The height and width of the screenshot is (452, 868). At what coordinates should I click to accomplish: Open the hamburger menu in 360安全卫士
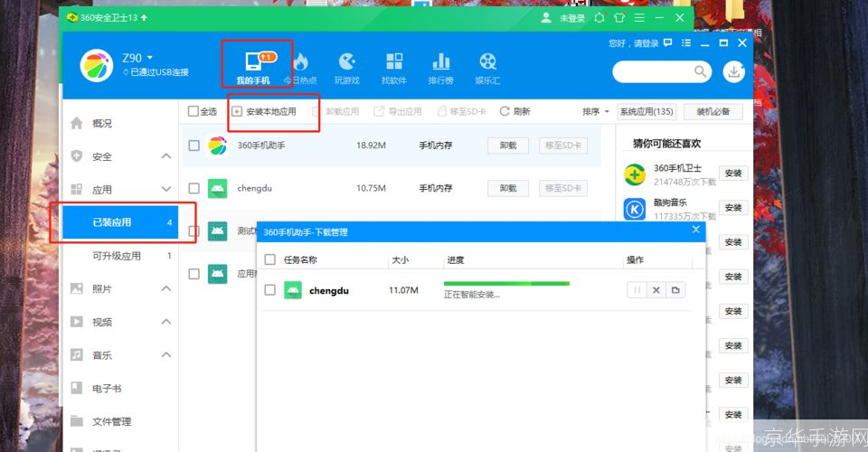(639, 18)
